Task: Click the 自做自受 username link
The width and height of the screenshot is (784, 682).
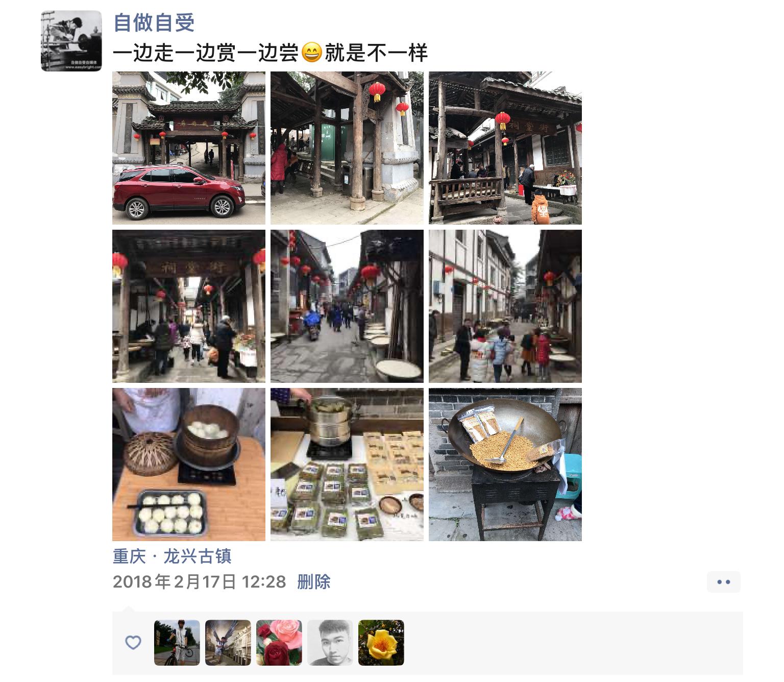Action: click(154, 22)
